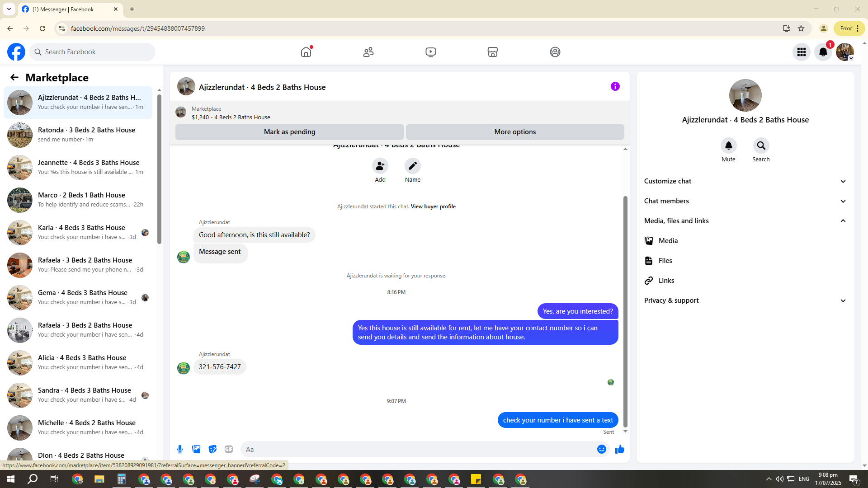Click Mark as pending
The image size is (868, 488).
(x=290, y=132)
